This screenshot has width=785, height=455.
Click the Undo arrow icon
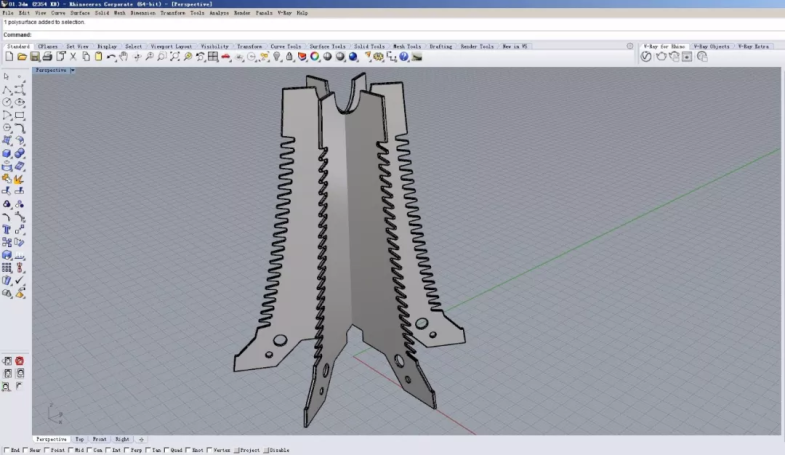111,57
